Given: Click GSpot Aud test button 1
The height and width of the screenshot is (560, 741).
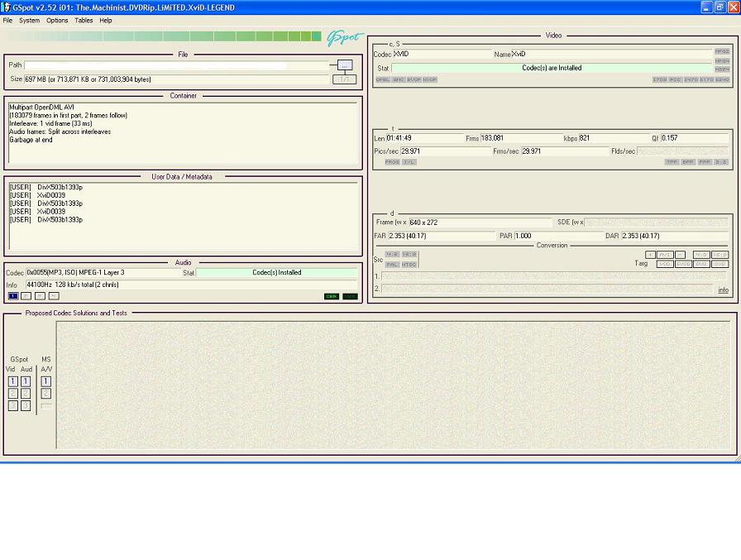Looking at the screenshot, I should point(26,381).
